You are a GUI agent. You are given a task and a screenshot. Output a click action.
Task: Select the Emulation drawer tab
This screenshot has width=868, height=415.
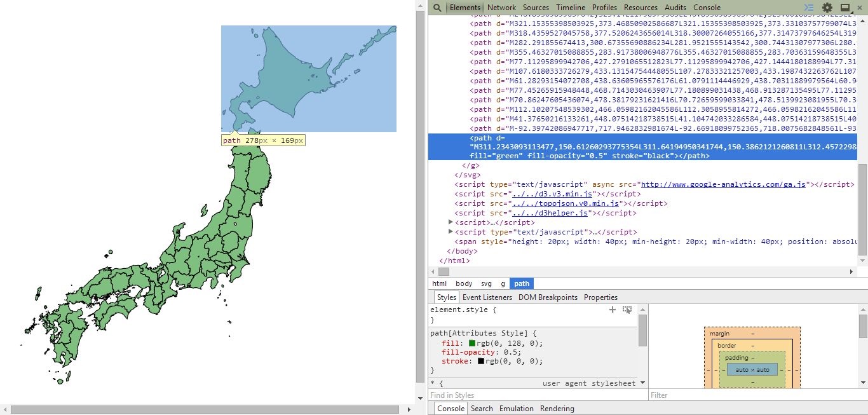pyautogui.click(x=517, y=409)
